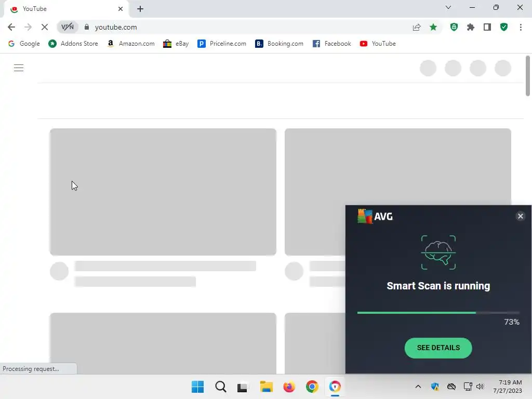Screen dimensions: 532x399
Task: Click the AVG brain scan icon
Action: (438, 252)
